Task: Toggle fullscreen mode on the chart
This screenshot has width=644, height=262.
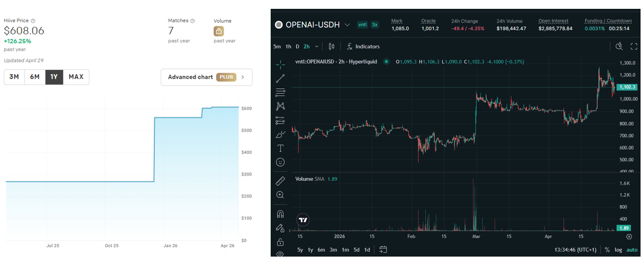Action: click(x=634, y=46)
